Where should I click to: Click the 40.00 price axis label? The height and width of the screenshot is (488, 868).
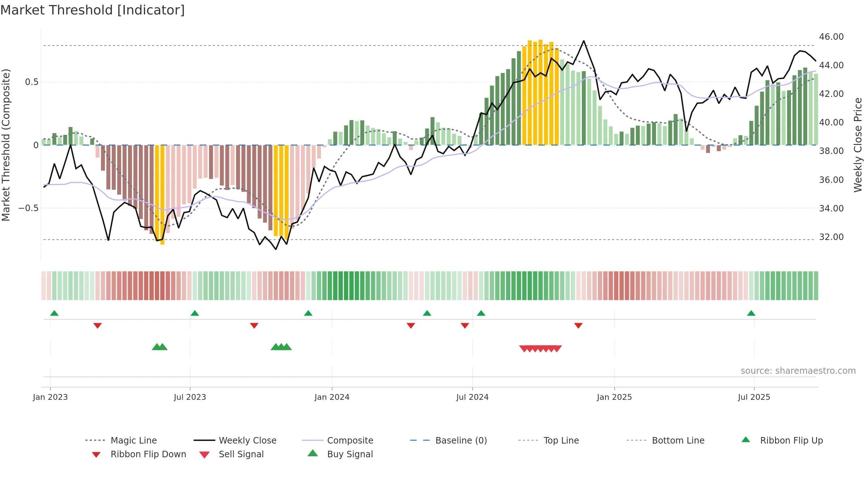click(x=831, y=123)
